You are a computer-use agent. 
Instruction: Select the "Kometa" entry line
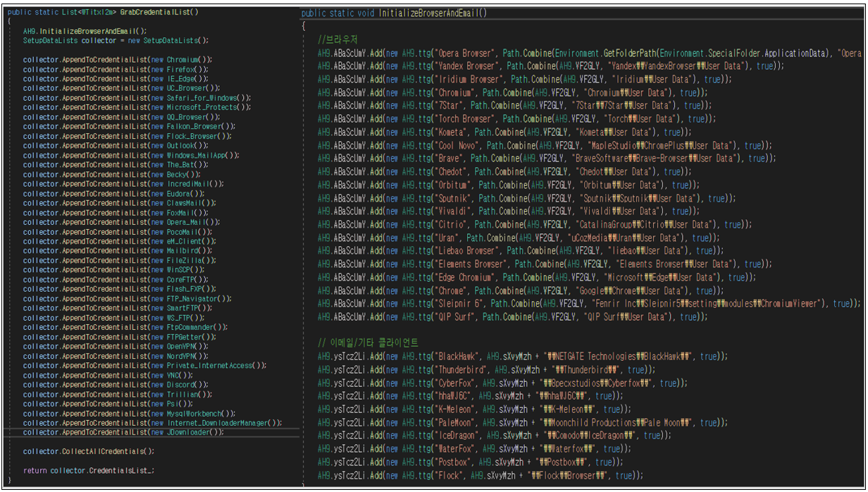[504, 133]
